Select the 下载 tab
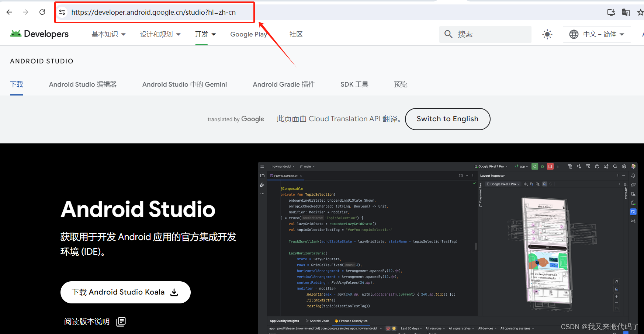Viewport: 644px width, 334px height. click(x=17, y=84)
